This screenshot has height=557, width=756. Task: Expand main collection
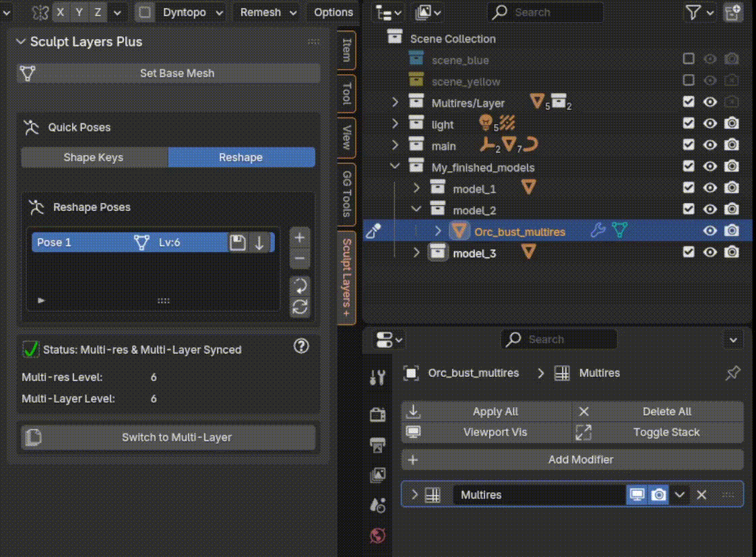point(395,145)
